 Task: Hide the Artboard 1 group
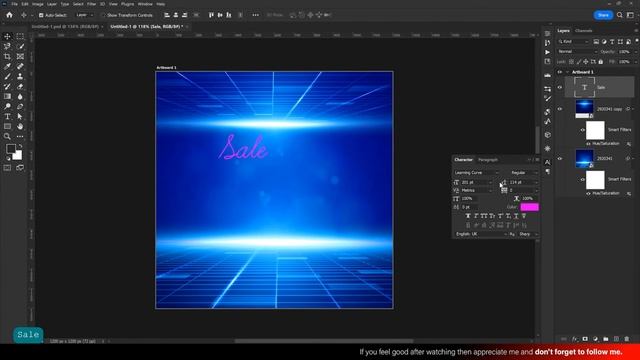pyautogui.click(x=560, y=72)
